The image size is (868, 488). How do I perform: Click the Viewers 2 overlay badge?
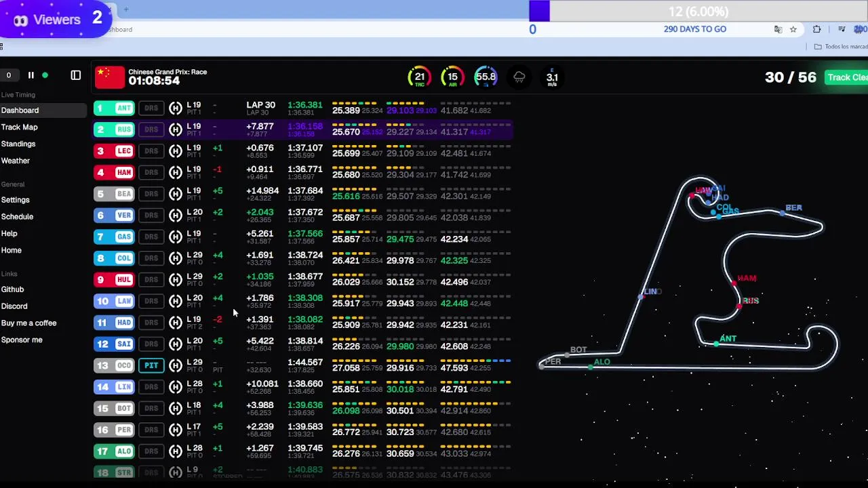pyautogui.click(x=57, y=19)
